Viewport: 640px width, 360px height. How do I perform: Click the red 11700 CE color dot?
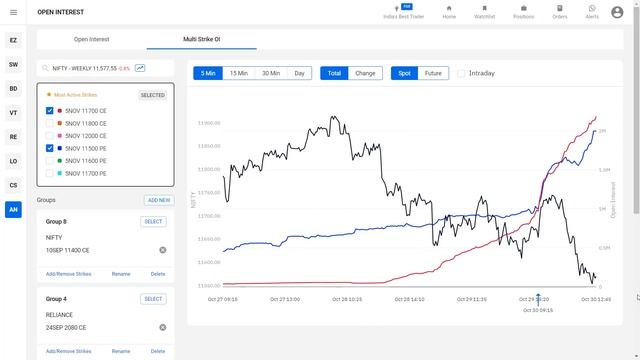60,111
